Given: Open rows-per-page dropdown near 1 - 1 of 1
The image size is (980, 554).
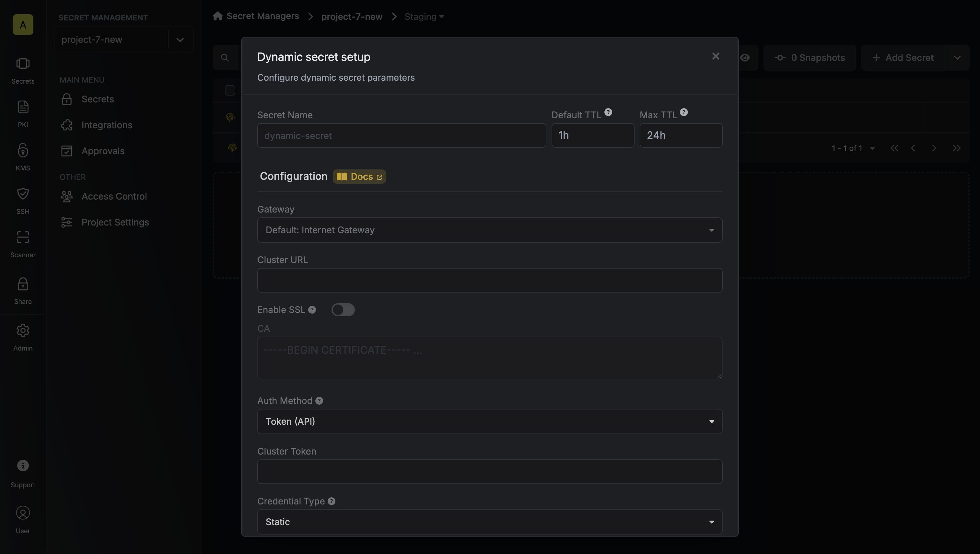Looking at the screenshot, I should click(x=873, y=148).
